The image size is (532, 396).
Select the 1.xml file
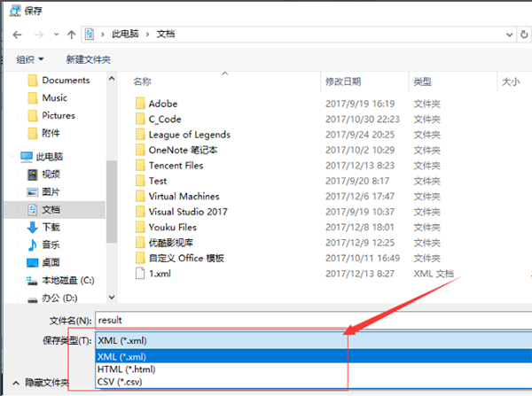pyautogui.click(x=160, y=274)
